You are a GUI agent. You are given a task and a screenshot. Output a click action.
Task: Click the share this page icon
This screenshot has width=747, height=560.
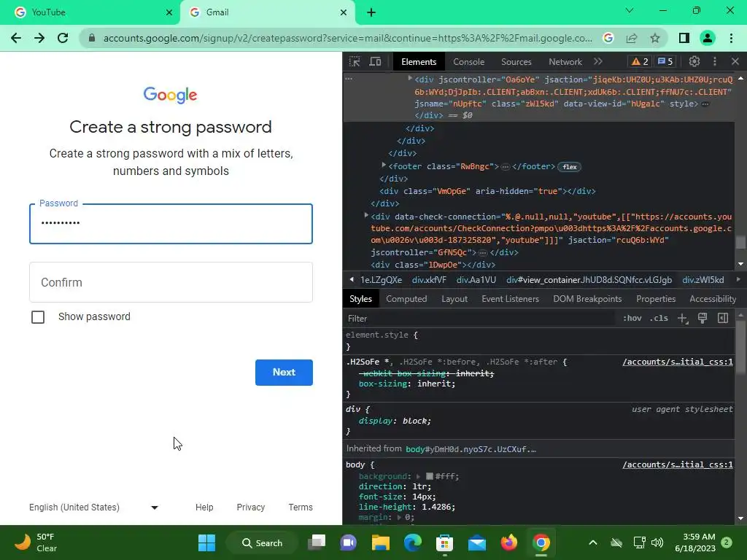tap(632, 38)
